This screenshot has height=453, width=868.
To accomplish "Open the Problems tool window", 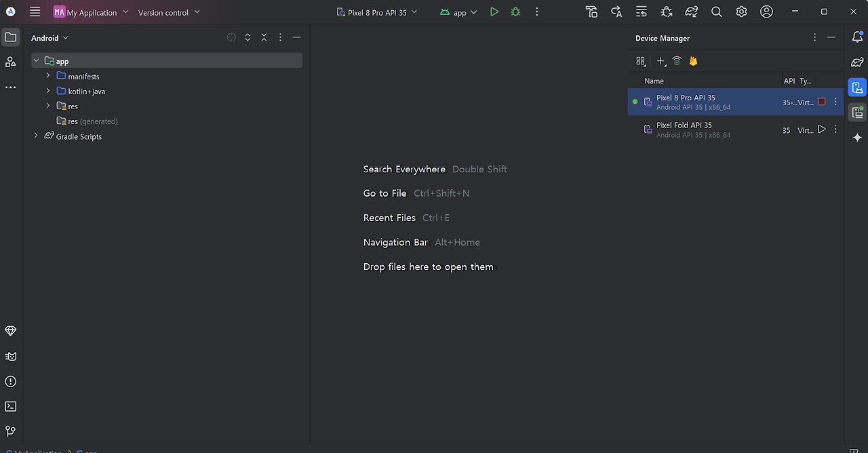I will coord(10,381).
